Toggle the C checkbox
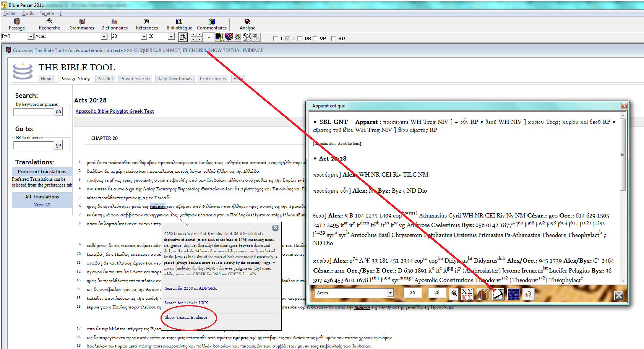 pyautogui.click(x=287, y=39)
